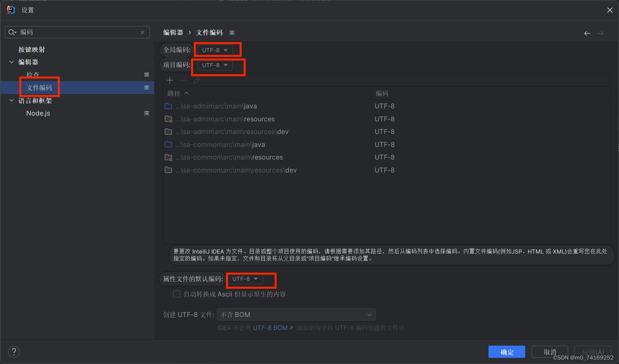Select Node.js under 语言和框架
This screenshot has height=364, width=619.
(x=38, y=113)
